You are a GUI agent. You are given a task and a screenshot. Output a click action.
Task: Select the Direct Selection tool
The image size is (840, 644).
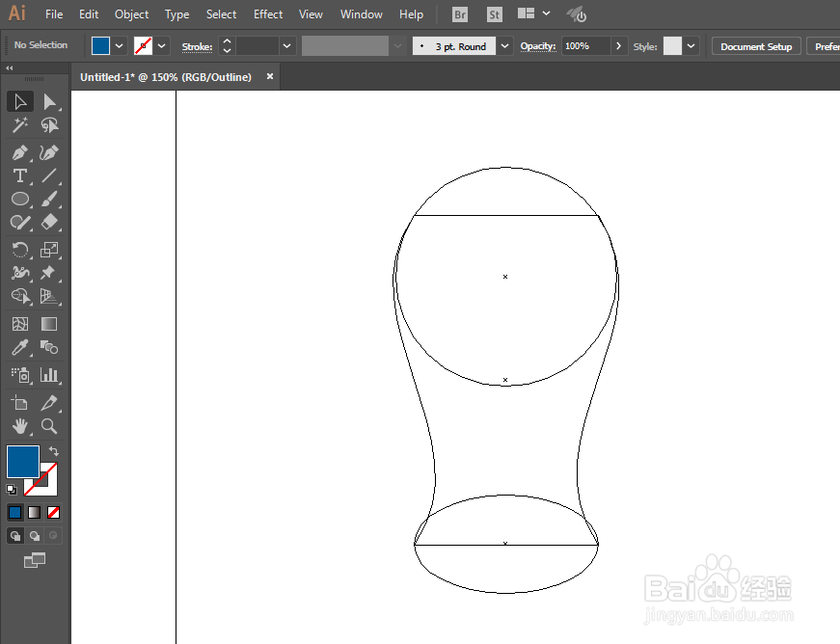click(49, 102)
